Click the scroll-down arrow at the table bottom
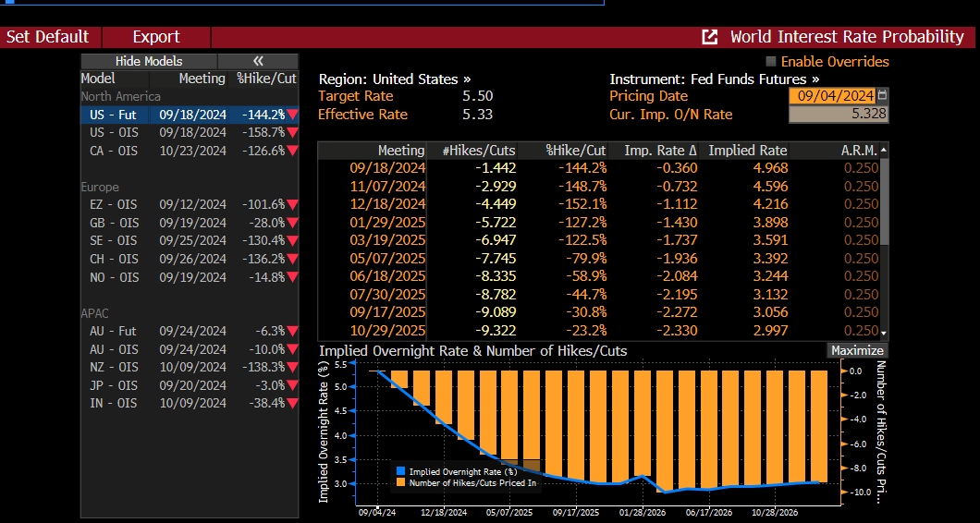 [x=883, y=333]
